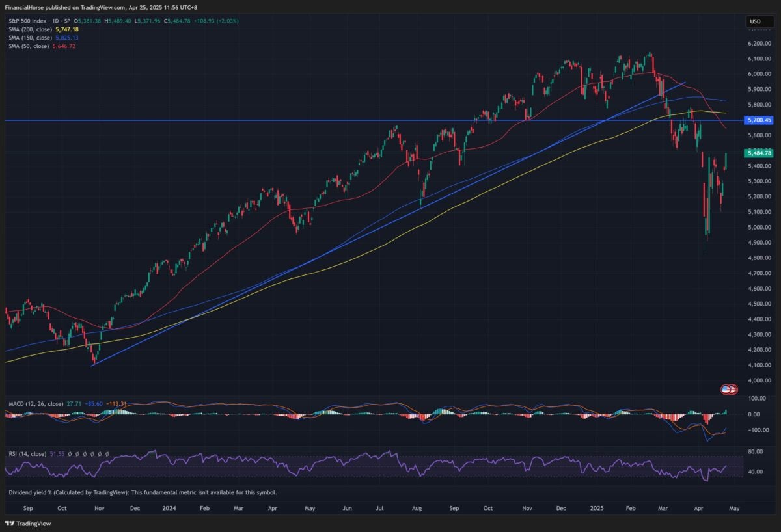Click the 2024 label on time axis
This screenshot has height=532, width=781.
(x=168, y=508)
